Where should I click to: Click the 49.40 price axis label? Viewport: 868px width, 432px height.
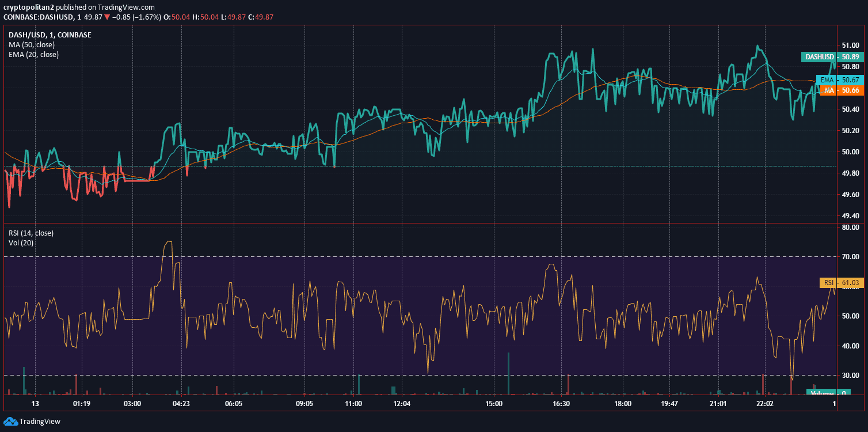tap(851, 216)
